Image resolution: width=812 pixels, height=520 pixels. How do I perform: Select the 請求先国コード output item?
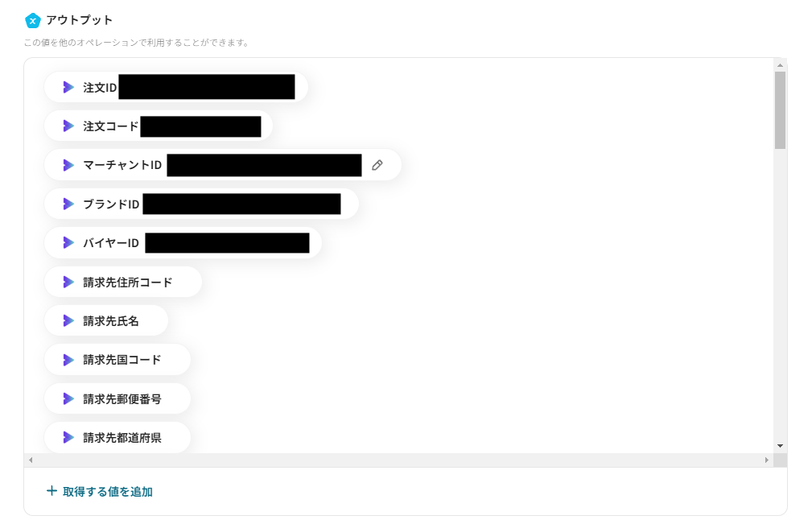117,360
